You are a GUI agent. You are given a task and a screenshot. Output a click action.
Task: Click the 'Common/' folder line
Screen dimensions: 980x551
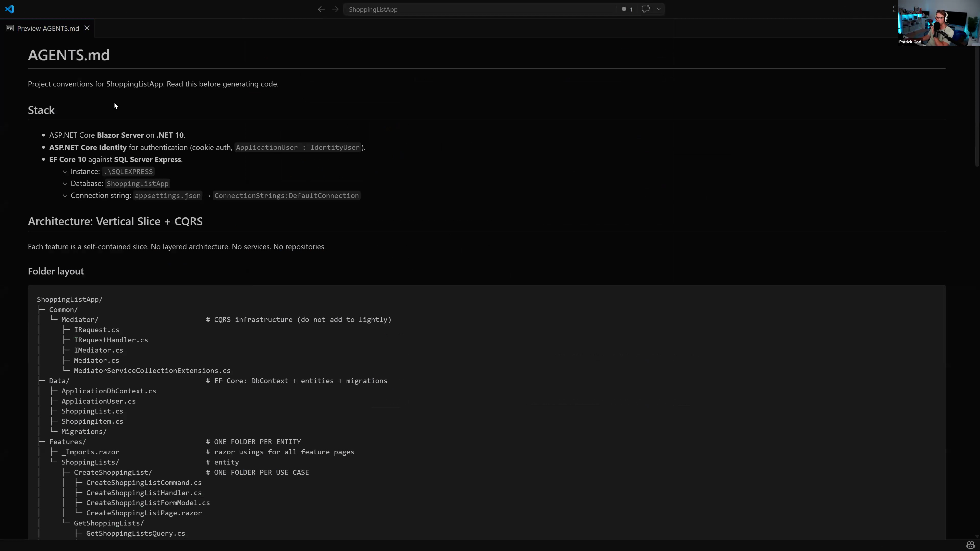coord(64,309)
